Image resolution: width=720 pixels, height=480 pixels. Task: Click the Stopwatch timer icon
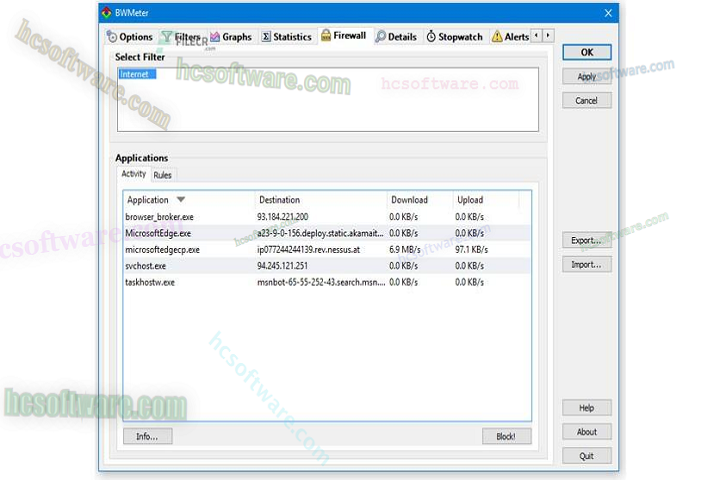(431, 36)
